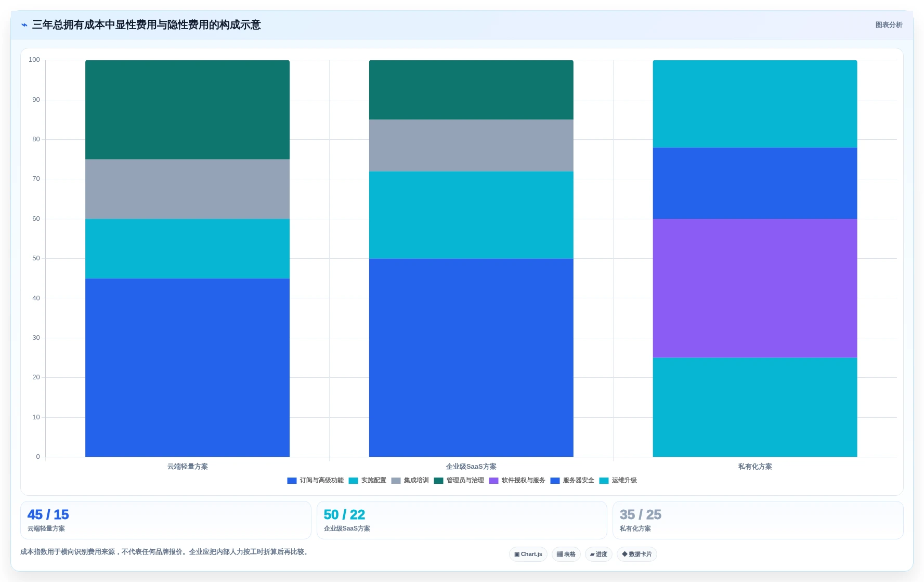Viewport: 924px width, 582px height.
Task: Click the cyan segment of 企业级SaaS方案 bar
Action: [471, 215]
